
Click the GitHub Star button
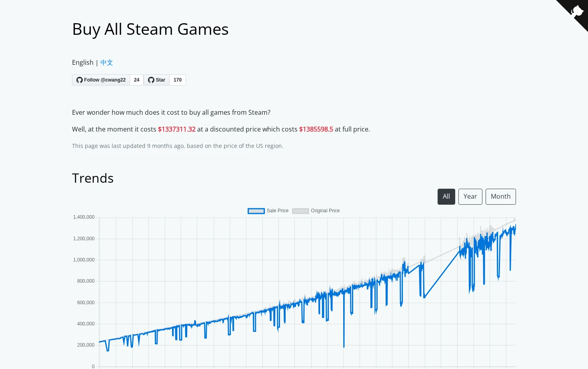coord(156,80)
